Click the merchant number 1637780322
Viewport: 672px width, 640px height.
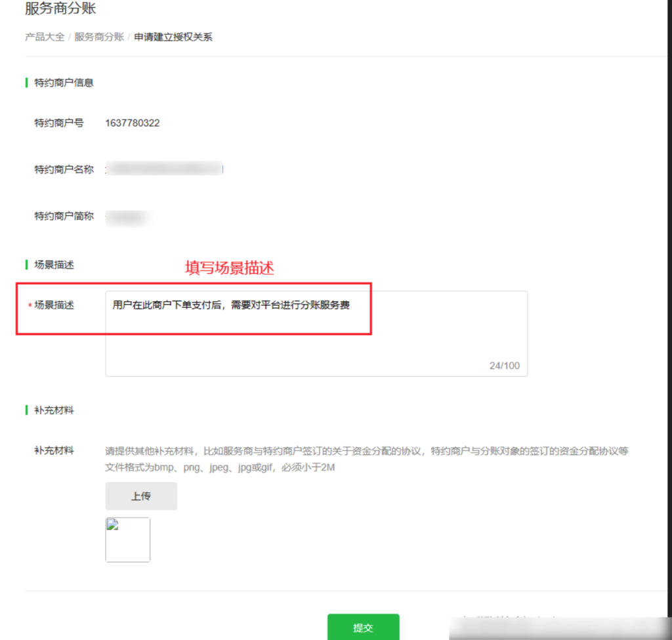pyautogui.click(x=131, y=123)
